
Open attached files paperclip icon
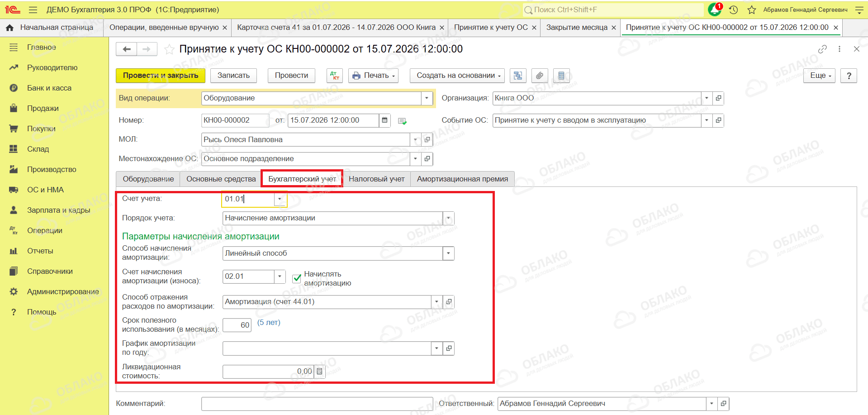coord(540,76)
